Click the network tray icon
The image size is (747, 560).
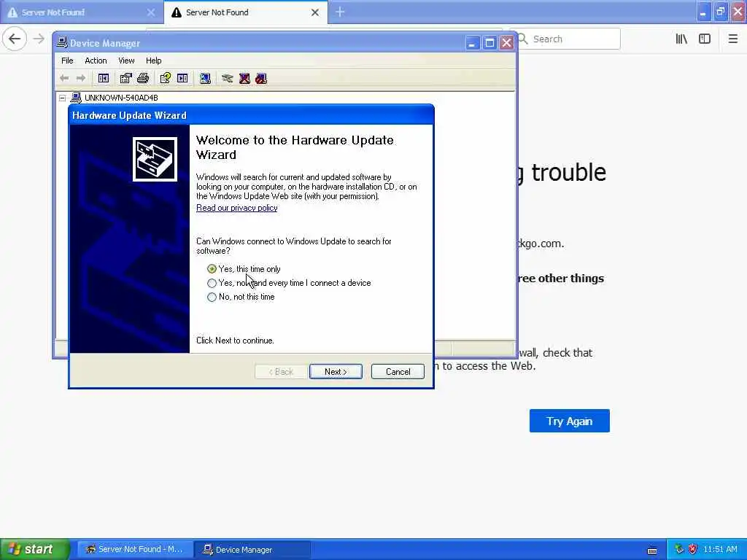[679, 549]
